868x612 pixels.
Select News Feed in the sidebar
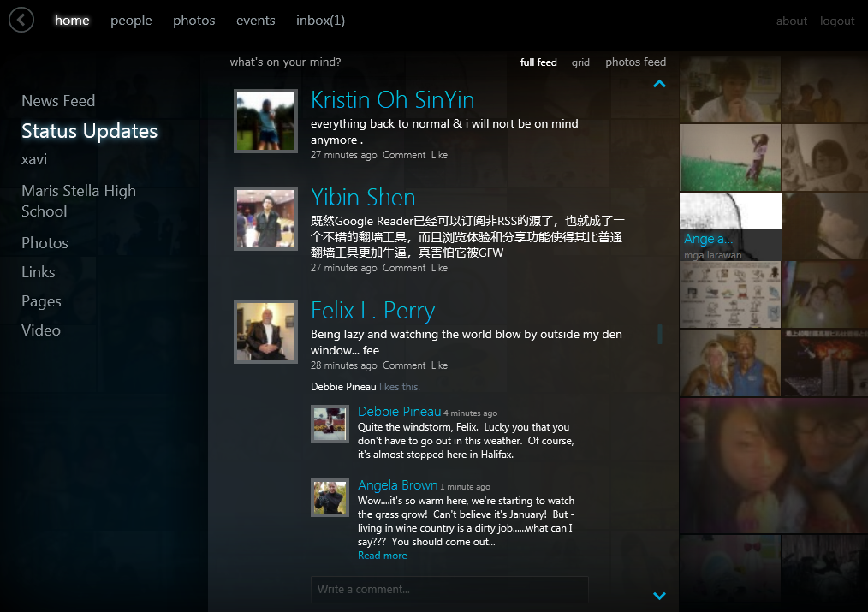[x=58, y=101]
